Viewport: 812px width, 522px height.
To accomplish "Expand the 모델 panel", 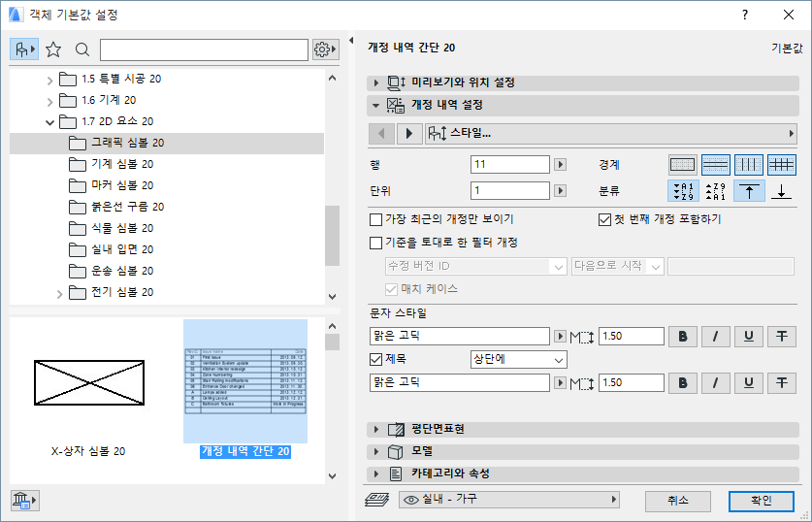I will coord(376,451).
